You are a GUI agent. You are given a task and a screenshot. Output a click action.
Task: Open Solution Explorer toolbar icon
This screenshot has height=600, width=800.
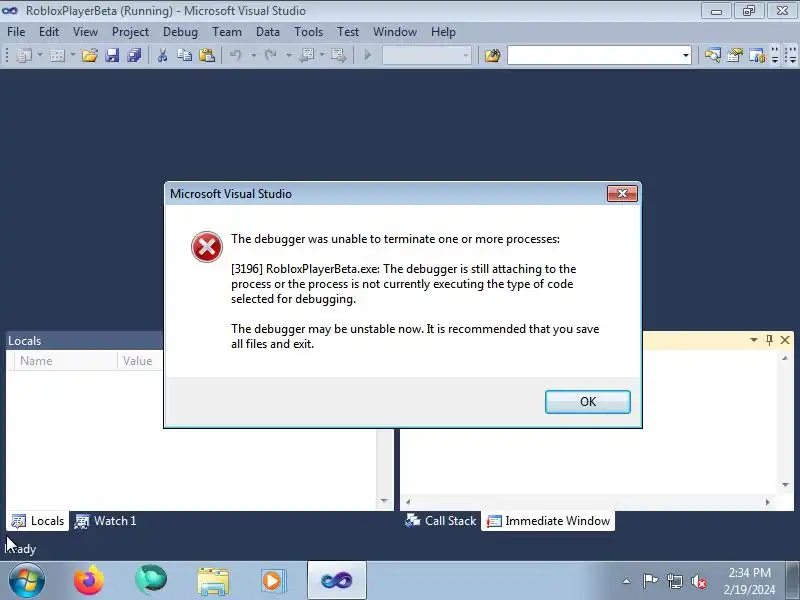click(x=712, y=55)
